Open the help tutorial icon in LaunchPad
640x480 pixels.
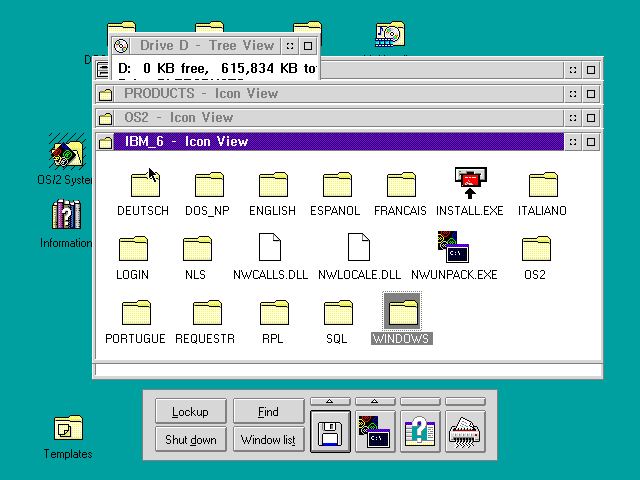pyautogui.click(x=420, y=432)
